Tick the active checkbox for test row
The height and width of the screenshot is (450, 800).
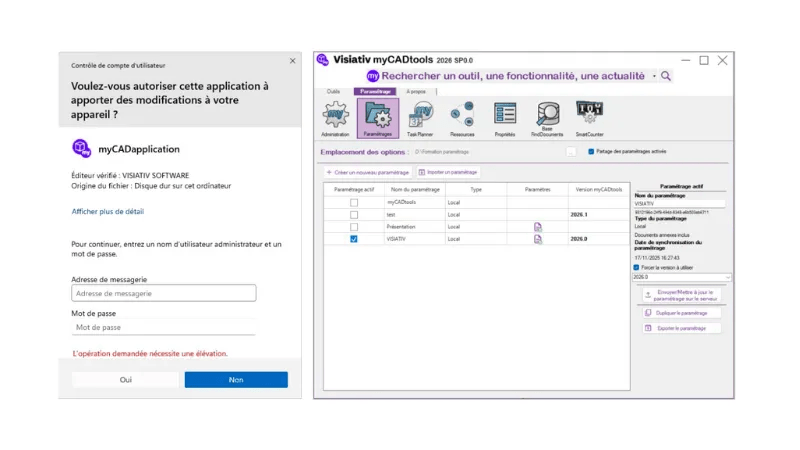coord(354,215)
